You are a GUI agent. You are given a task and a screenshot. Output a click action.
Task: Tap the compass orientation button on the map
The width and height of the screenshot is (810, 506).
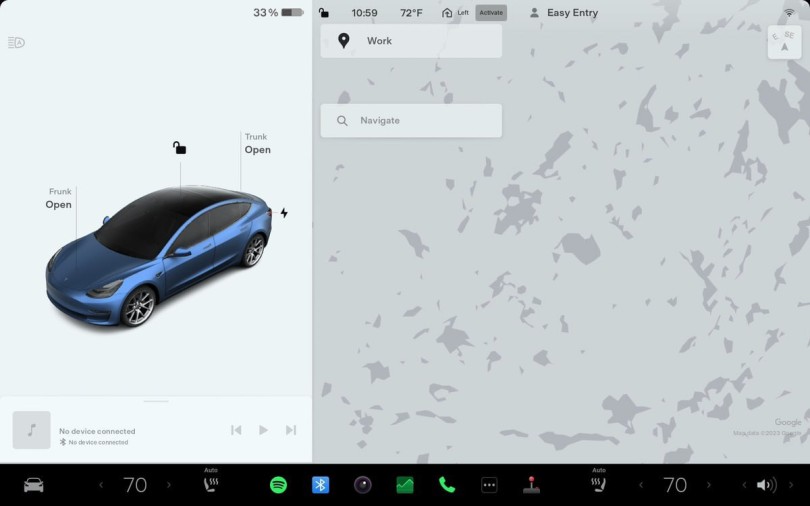click(x=785, y=42)
